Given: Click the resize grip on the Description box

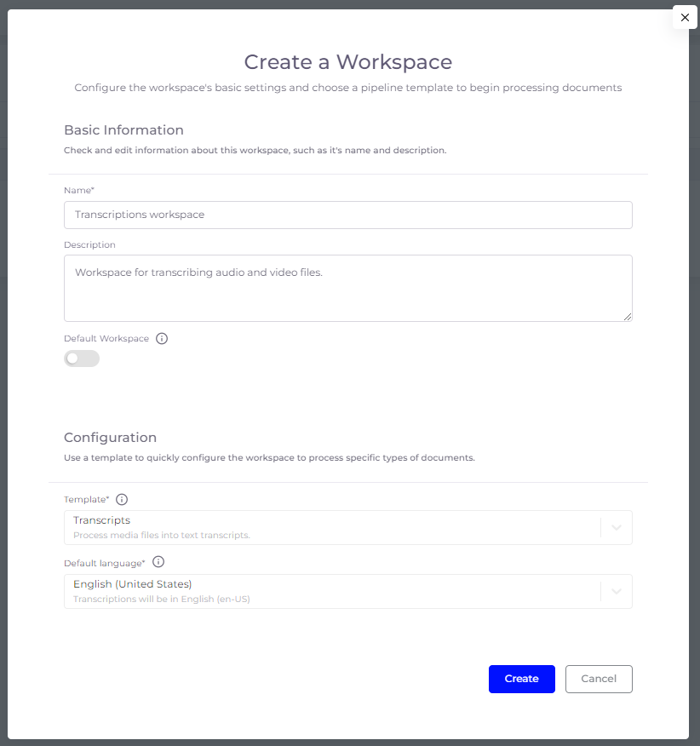Looking at the screenshot, I should 628,318.
